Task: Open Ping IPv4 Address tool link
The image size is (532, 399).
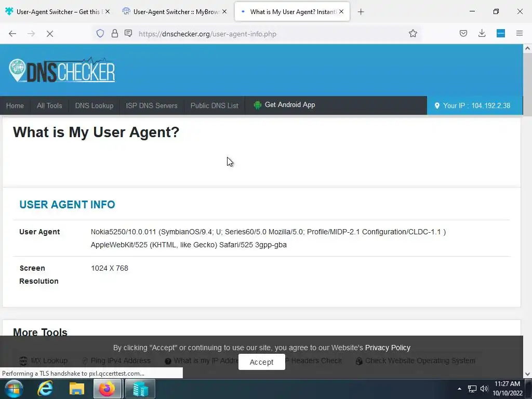Action: tap(121, 361)
